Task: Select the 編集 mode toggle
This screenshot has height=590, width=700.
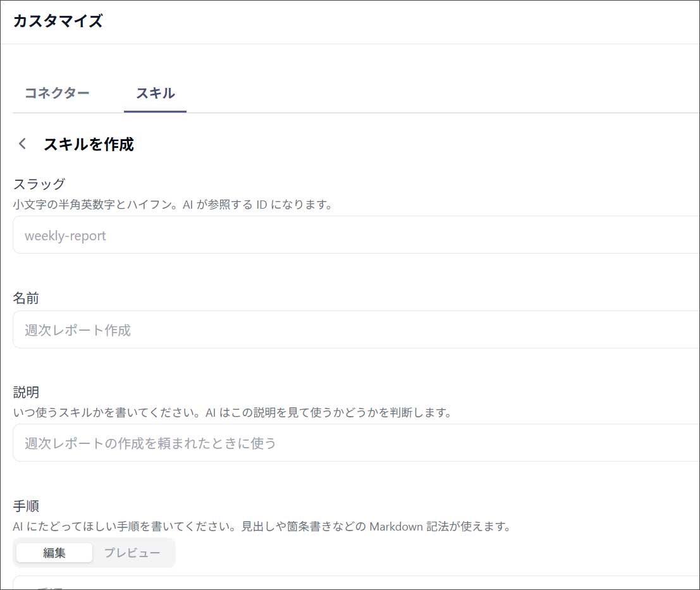Action: pos(54,553)
